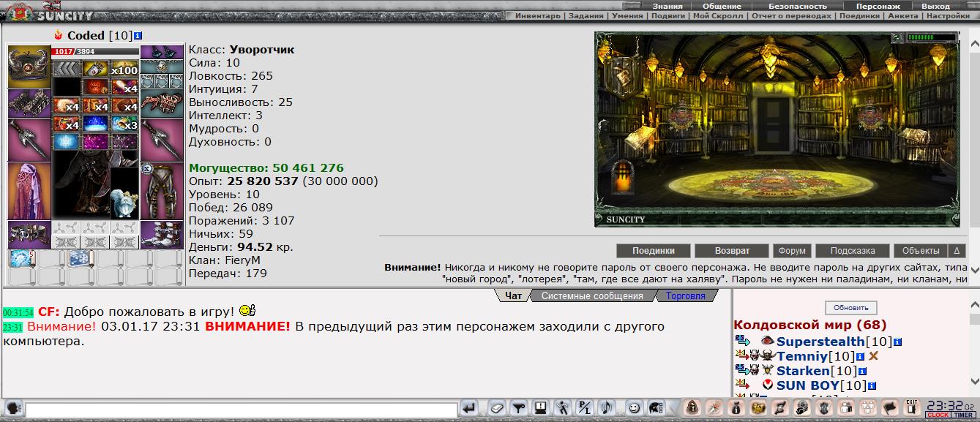Image resolution: width=980 pixels, height=422 pixels.
Task: Click the Выход menu item
Action: coord(936,6)
